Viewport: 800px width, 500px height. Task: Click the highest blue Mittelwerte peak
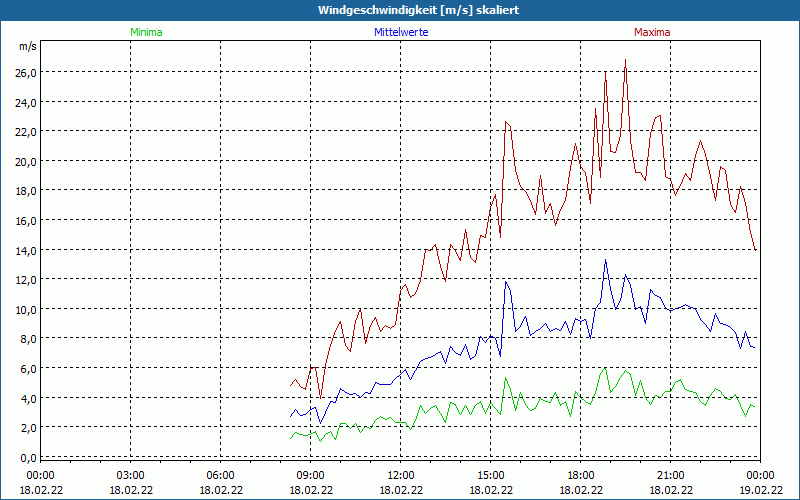[606, 260]
